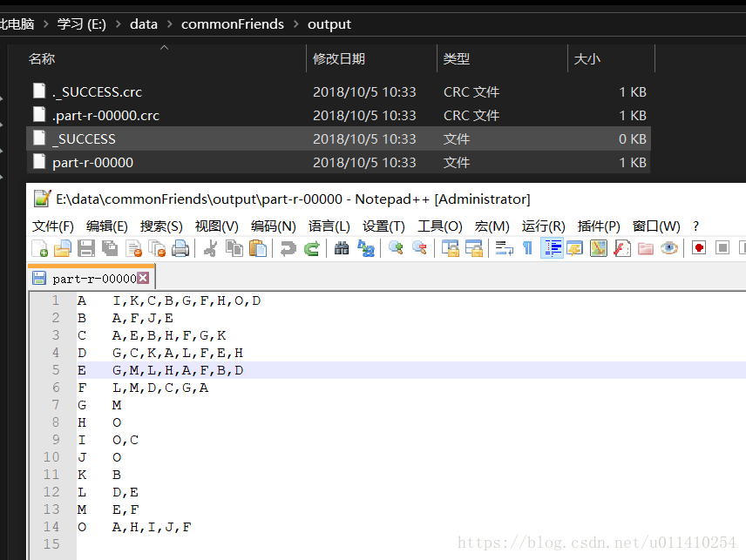Image resolution: width=746 pixels, height=560 pixels.
Task: Open the 文件(F) menu
Action: pos(53,226)
